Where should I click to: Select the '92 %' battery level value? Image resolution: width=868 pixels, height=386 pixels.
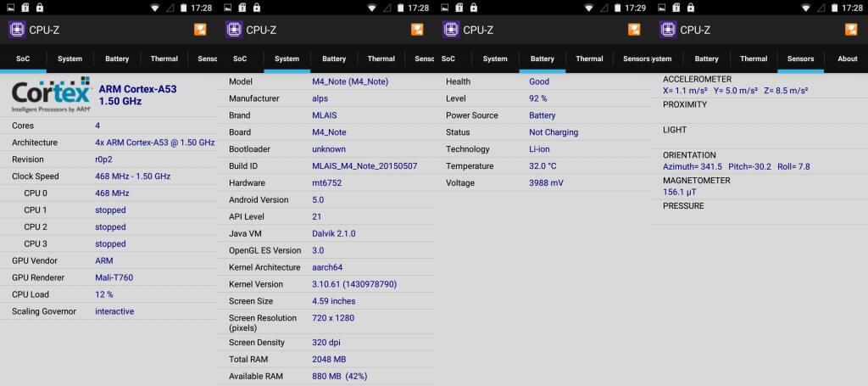538,98
